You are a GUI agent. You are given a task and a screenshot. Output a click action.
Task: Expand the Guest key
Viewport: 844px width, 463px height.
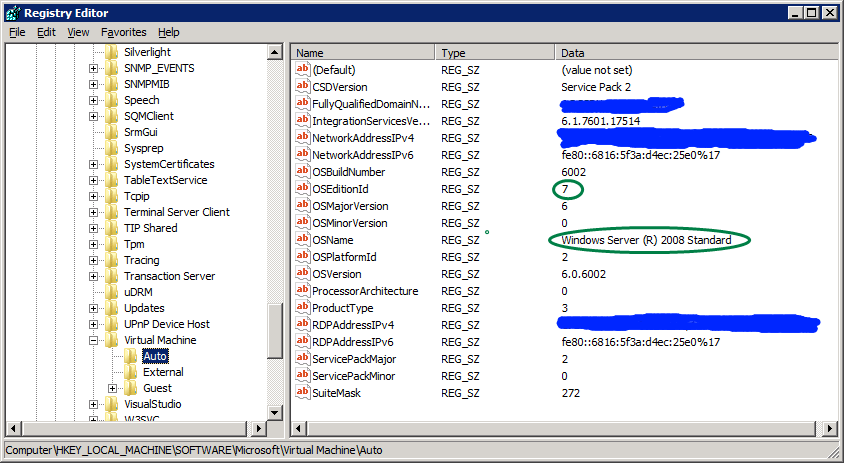pyautogui.click(x=112, y=388)
